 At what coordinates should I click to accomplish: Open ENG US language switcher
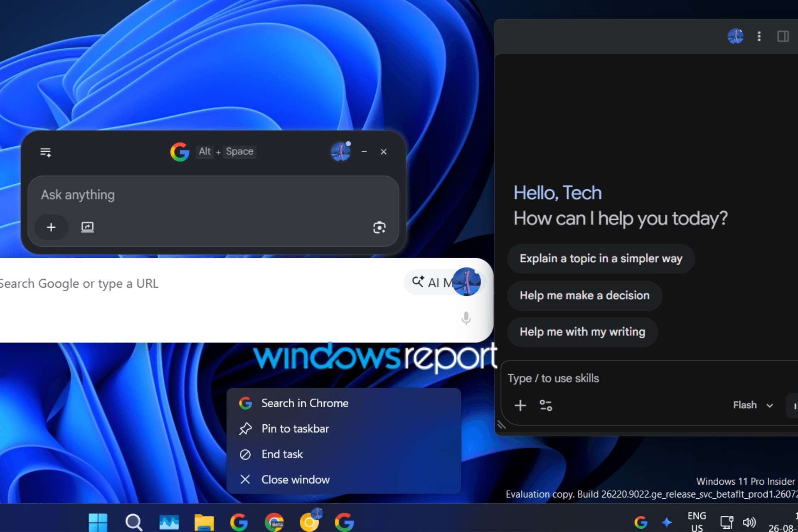(697, 522)
